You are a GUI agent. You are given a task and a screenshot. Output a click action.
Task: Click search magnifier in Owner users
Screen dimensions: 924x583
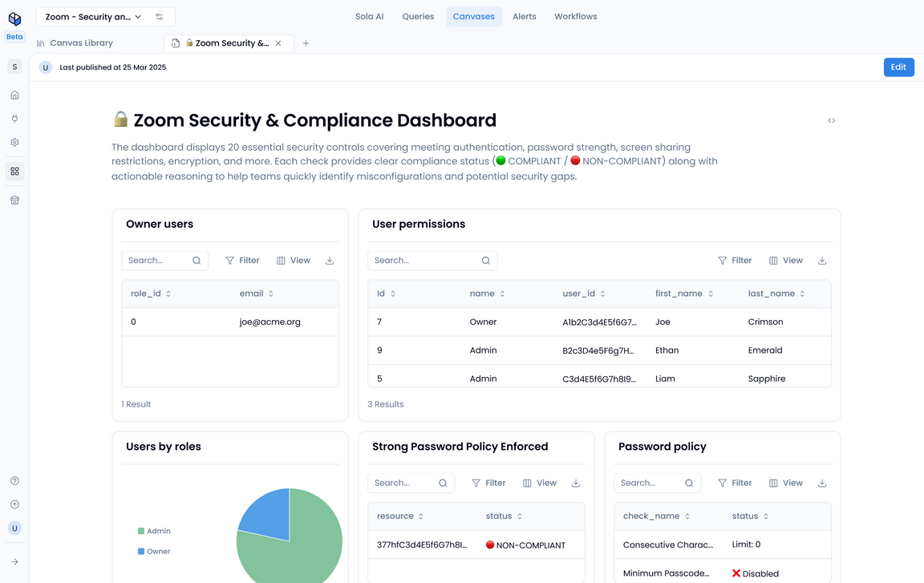(x=197, y=261)
